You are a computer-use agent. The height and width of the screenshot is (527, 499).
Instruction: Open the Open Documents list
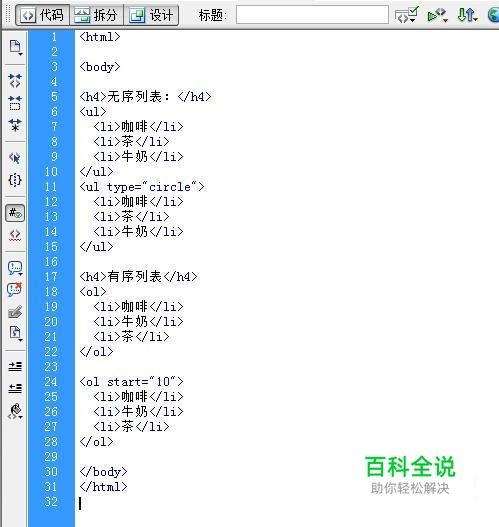click(x=15, y=48)
